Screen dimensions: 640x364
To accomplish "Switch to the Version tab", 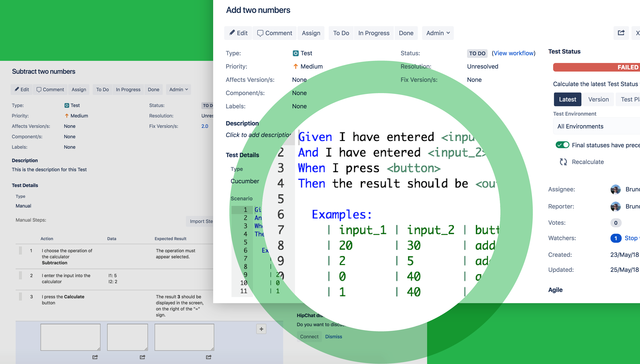I will click(x=598, y=99).
